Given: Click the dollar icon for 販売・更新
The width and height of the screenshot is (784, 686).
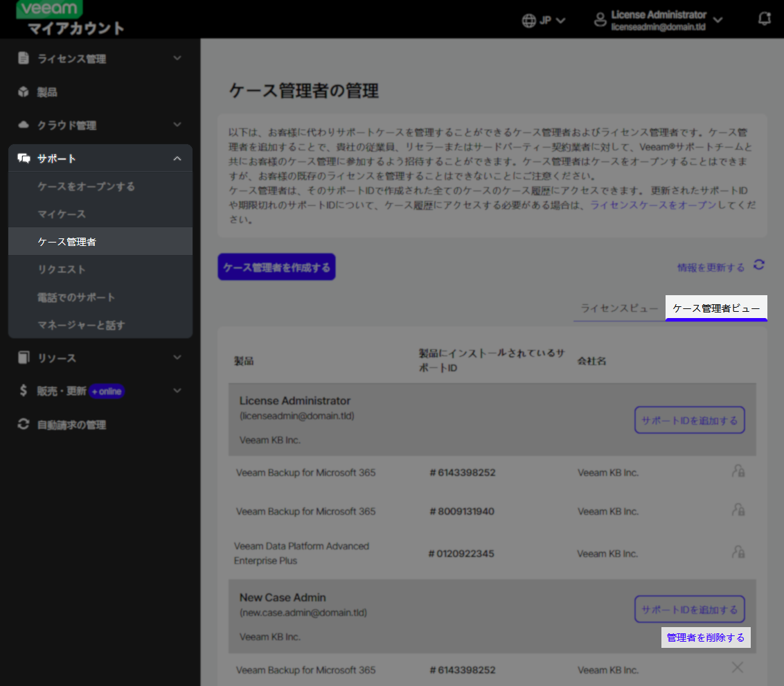Looking at the screenshot, I should pyautogui.click(x=21, y=391).
